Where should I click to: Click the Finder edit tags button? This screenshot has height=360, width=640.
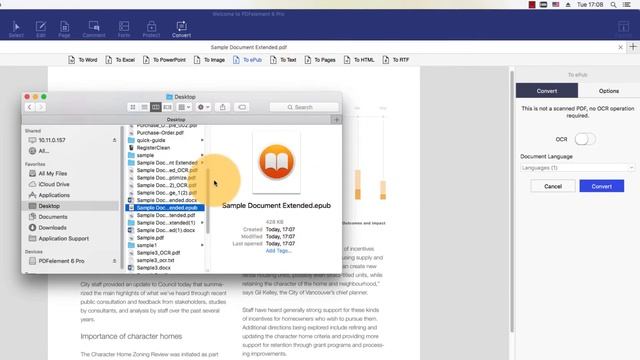click(x=242, y=107)
